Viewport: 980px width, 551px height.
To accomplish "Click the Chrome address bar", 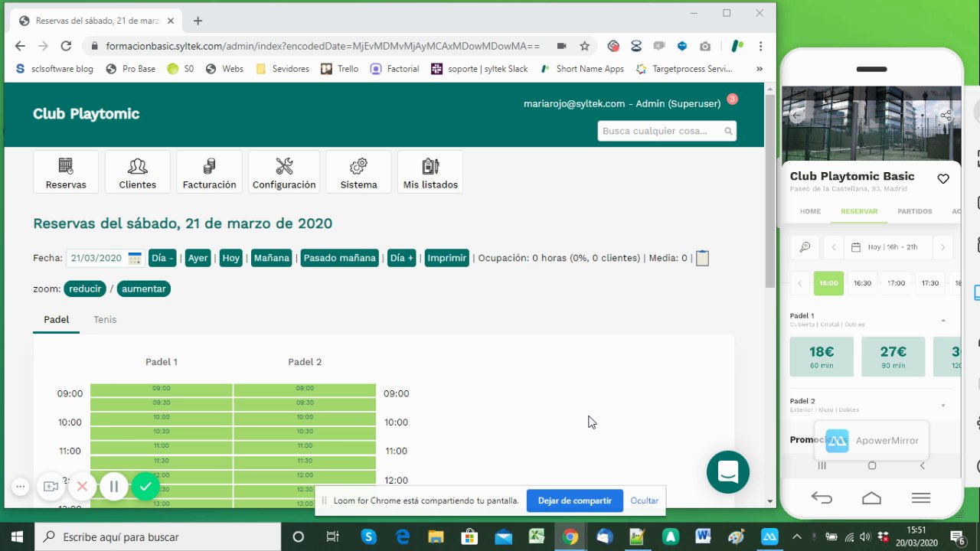I will coord(322,46).
